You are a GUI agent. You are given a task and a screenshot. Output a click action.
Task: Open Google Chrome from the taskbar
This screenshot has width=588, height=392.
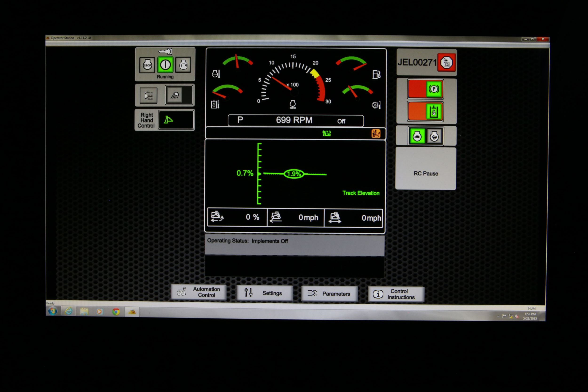116,312
